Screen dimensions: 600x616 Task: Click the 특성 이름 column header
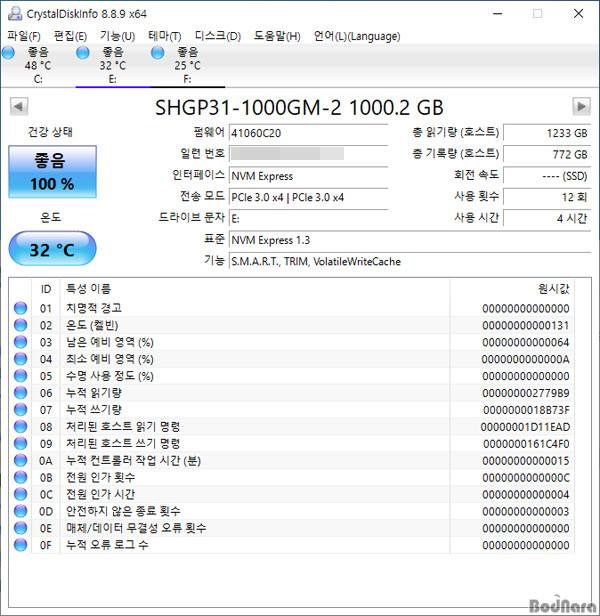coord(255,289)
